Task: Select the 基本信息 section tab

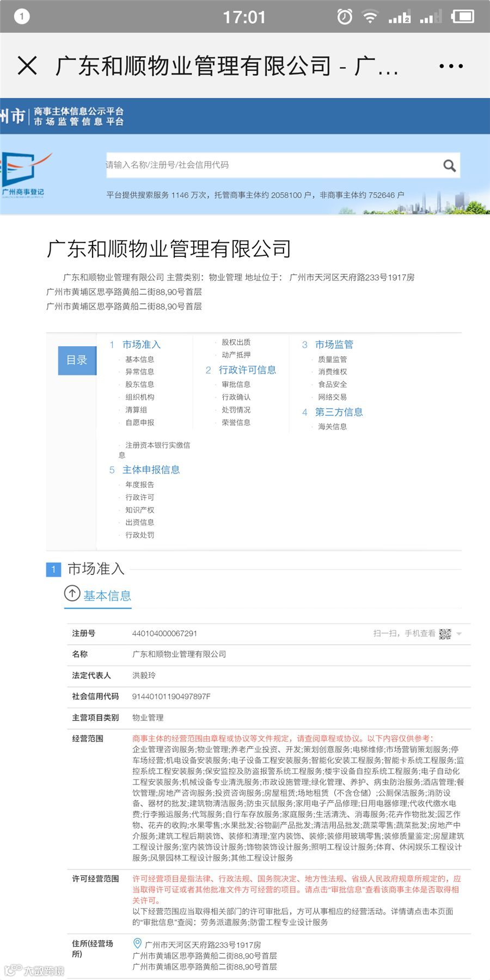Action: [x=107, y=596]
